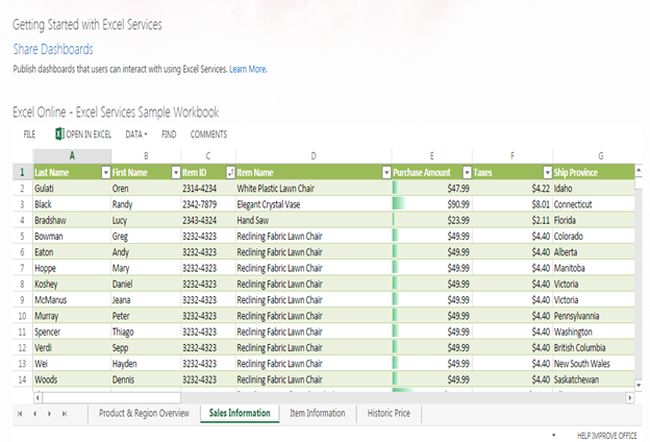
Task: Switch to Historic Price sheet tab
Action: click(x=389, y=413)
